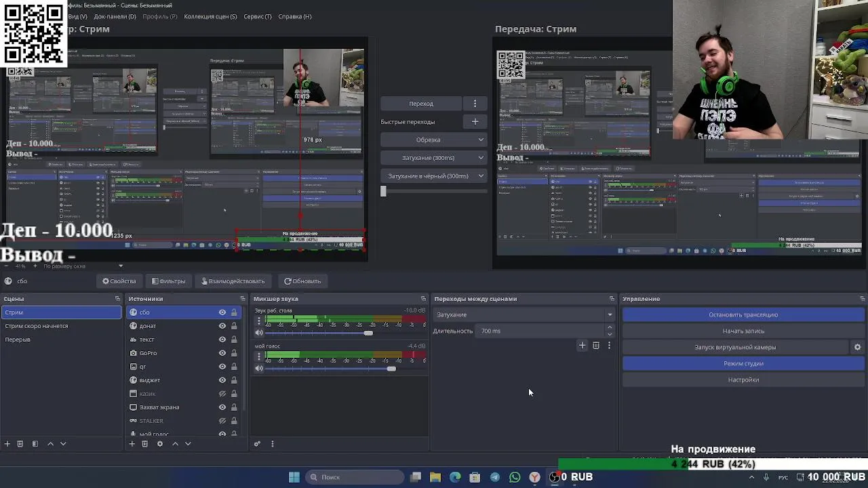This screenshot has width=868, height=488.
Task: Click the Обновить button
Action: pos(302,281)
